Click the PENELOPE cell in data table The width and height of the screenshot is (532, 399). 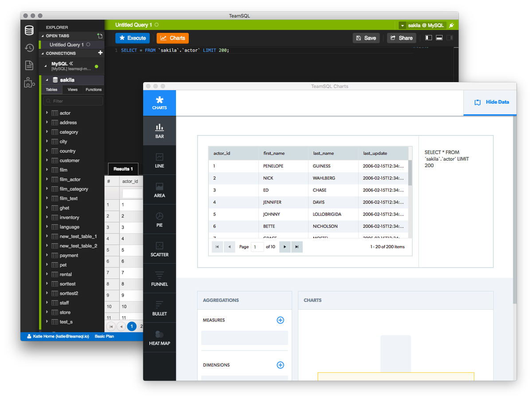pyautogui.click(x=283, y=166)
